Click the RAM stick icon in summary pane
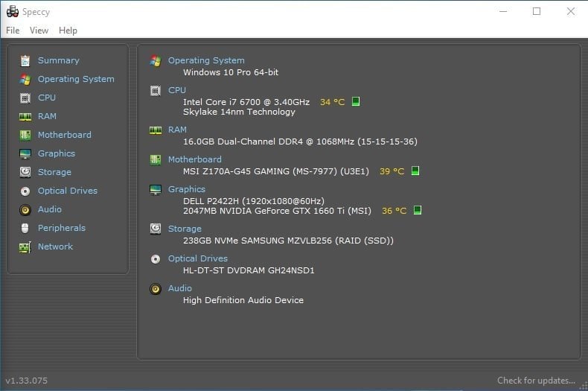This screenshot has height=391, width=588. click(156, 130)
